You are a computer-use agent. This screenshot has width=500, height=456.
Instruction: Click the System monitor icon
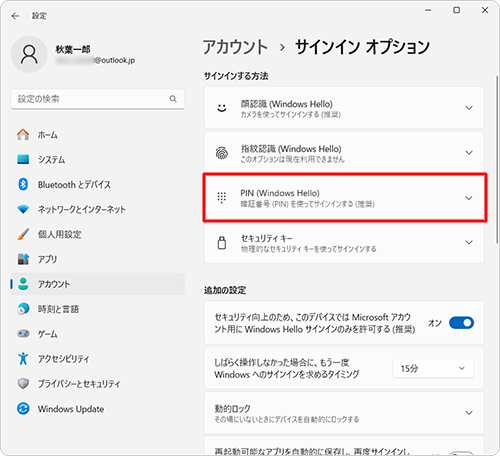[x=23, y=159]
